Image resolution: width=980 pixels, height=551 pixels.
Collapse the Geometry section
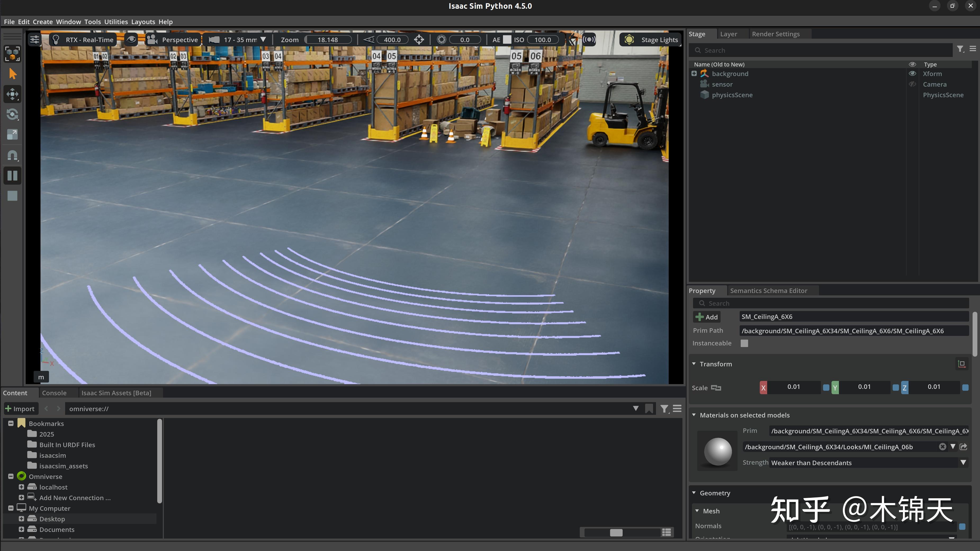click(694, 493)
